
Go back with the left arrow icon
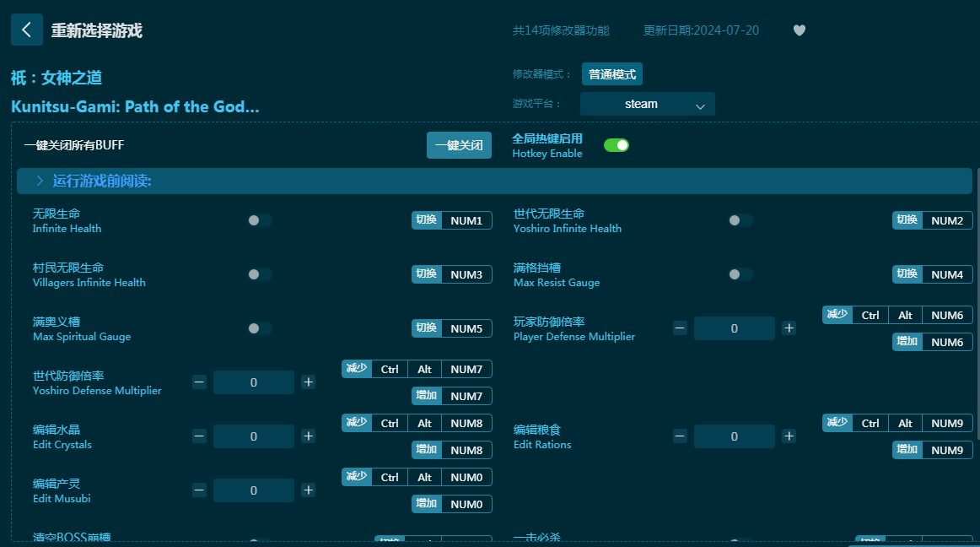(27, 30)
